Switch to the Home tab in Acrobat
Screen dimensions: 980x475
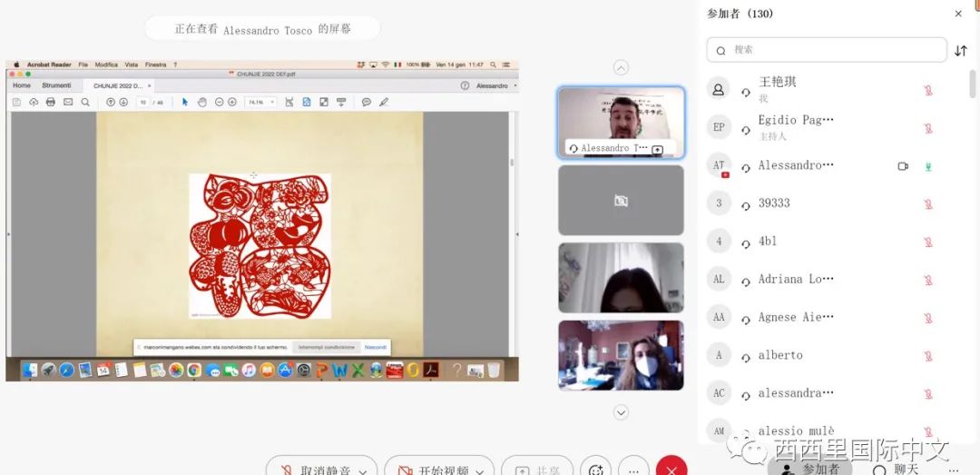(22, 85)
